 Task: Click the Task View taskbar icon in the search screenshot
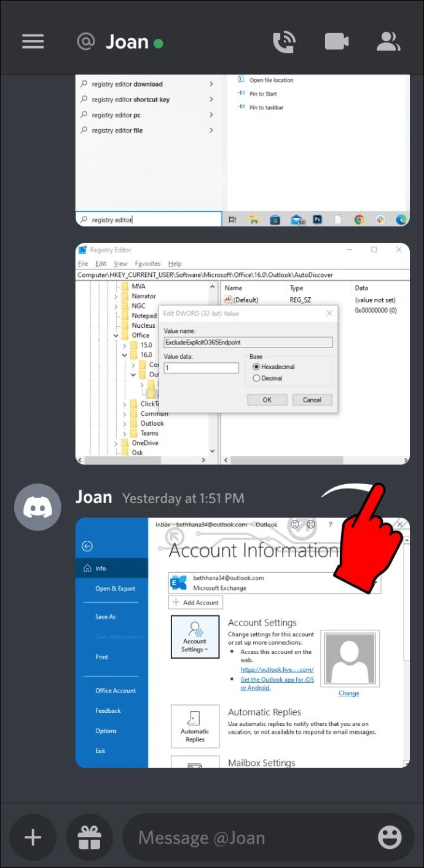(x=232, y=220)
